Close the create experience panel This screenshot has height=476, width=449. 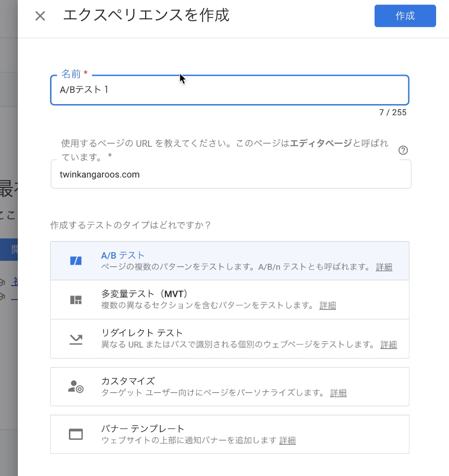point(40,16)
